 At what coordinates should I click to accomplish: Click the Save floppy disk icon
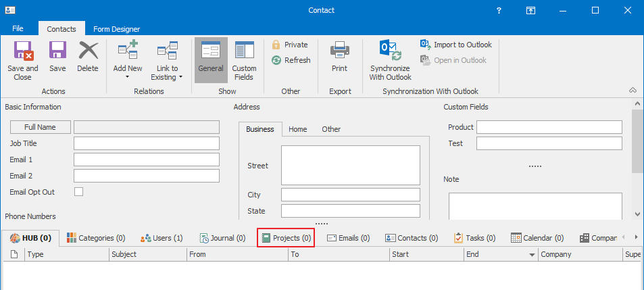pyautogui.click(x=57, y=51)
